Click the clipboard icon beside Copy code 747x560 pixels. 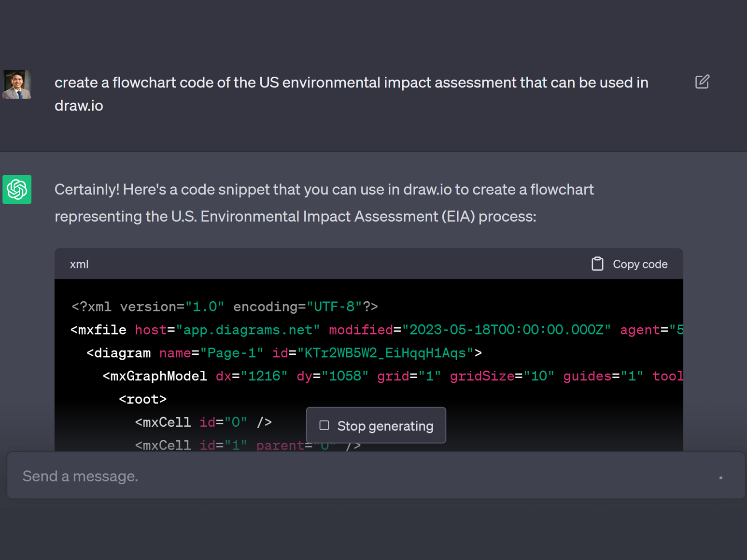click(x=597, y=264)
